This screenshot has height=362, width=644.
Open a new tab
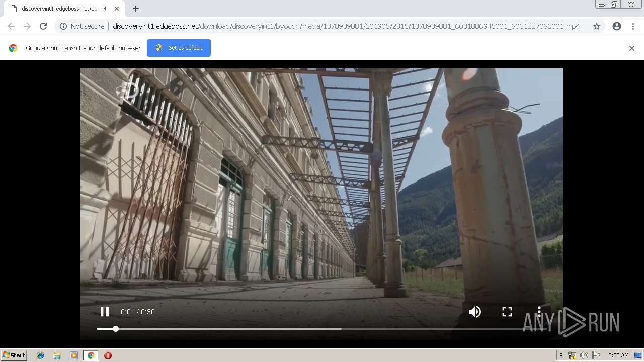tap(136, 9)
